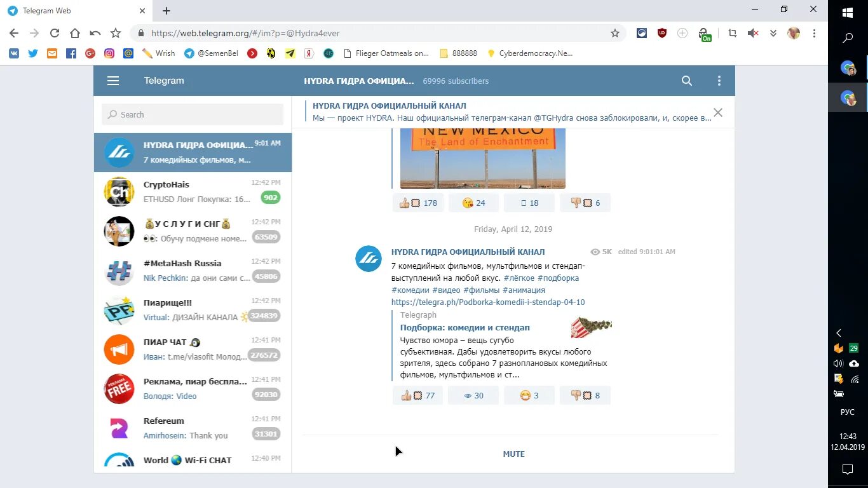
Task: Open the CryptoHais chat
Action: (x=193, y=192)
